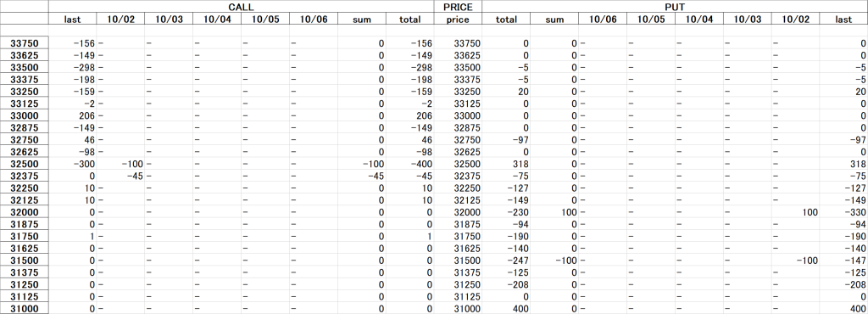Viewport: 868px width, 314px height.
Task: Select the call 10/04 column header
Action: click(217, 20)
